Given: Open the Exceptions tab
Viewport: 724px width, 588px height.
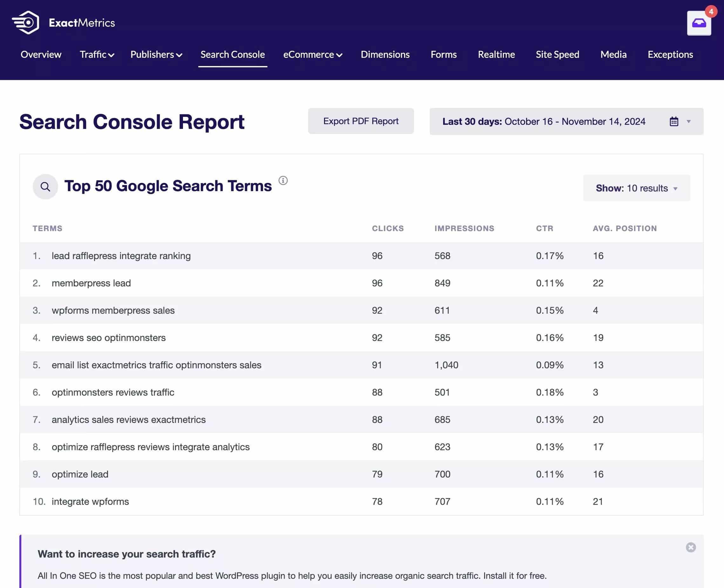Looking at the screenshot, I should coord(670,55).
